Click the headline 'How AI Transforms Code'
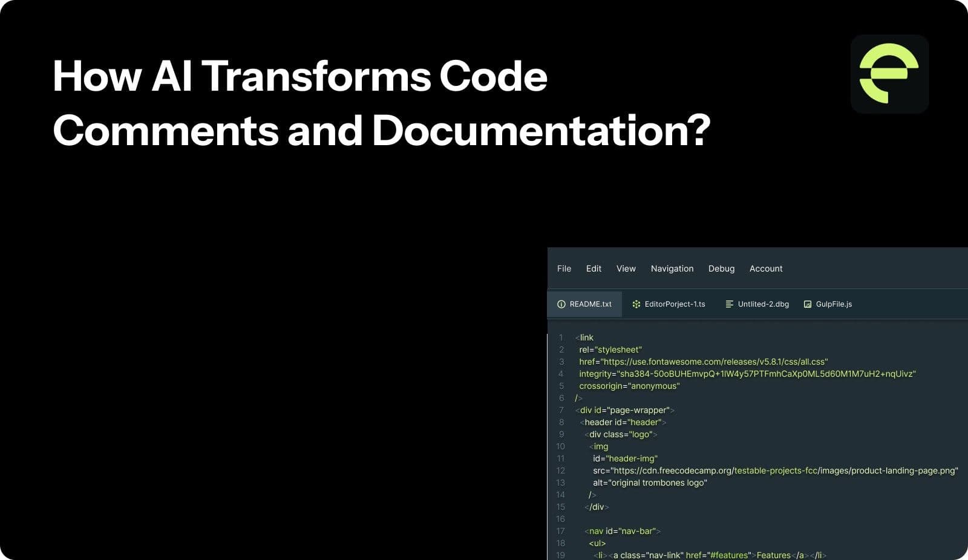This screenshot has height=560, width=968. click(300, 76)
